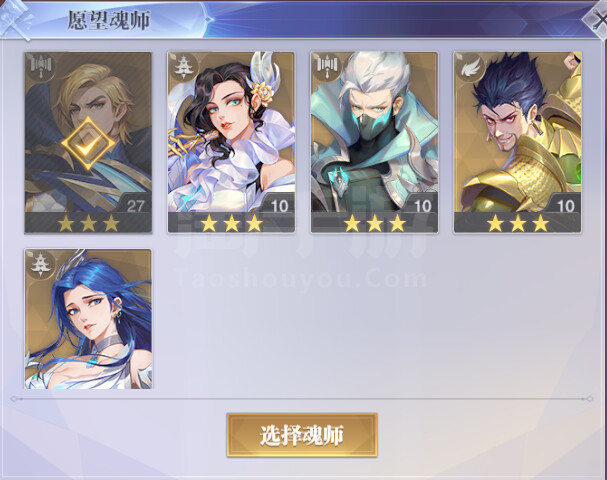
Task: Click the three-star rating under masked hero card
Action: click(x=374, y=224)
